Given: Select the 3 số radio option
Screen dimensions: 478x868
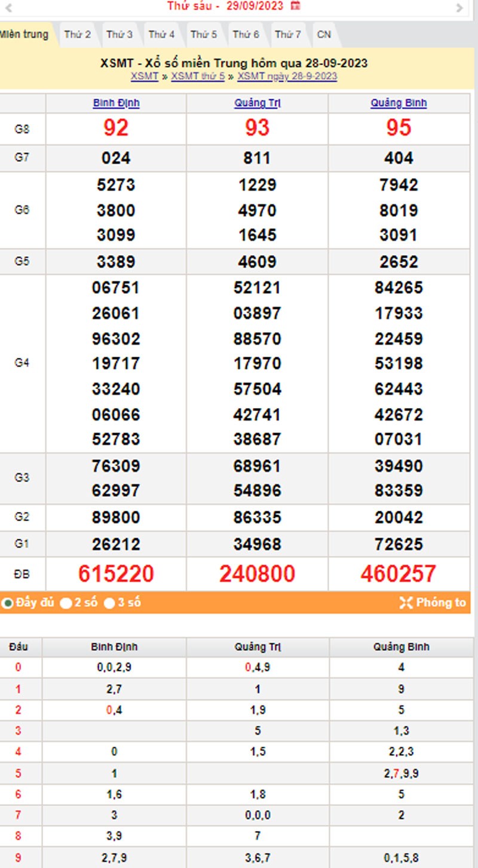Looking at the screenshot, I should click(109, 603).
